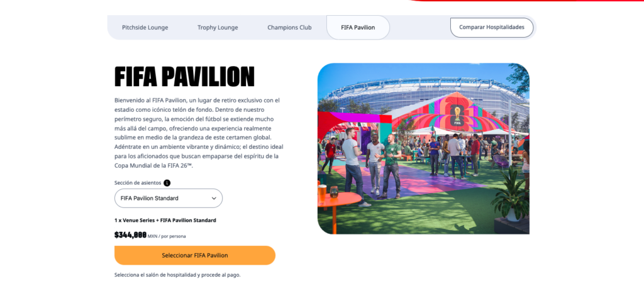Click the Sección de asientos label
Image resolution: width=644 pixels, height=286 pixels.
coord(138,183)
